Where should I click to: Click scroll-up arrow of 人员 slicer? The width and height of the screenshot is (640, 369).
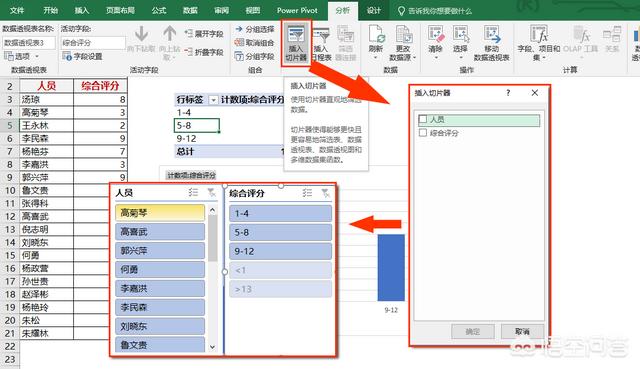212,210
